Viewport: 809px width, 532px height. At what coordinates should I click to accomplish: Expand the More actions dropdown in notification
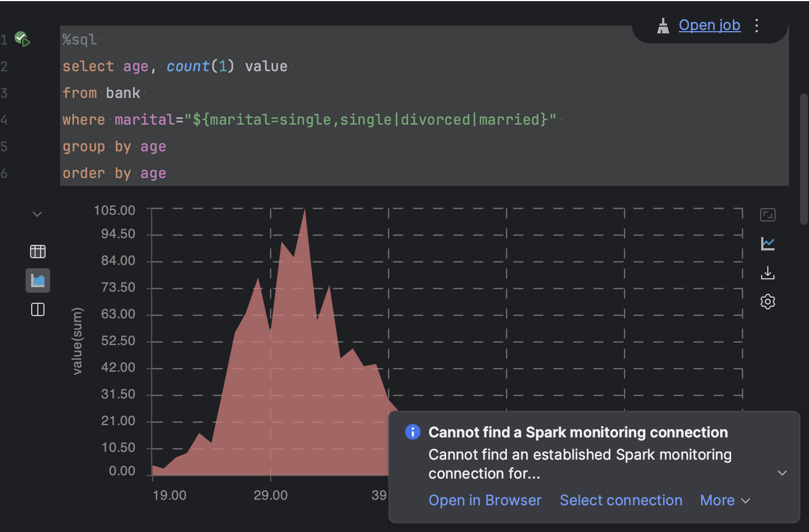tap(725, 500)
